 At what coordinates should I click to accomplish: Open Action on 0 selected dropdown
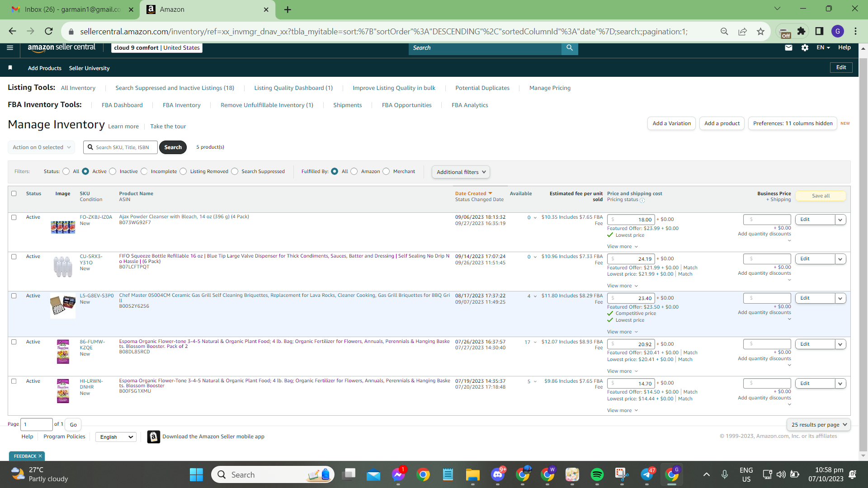click(x=42, y=147)
